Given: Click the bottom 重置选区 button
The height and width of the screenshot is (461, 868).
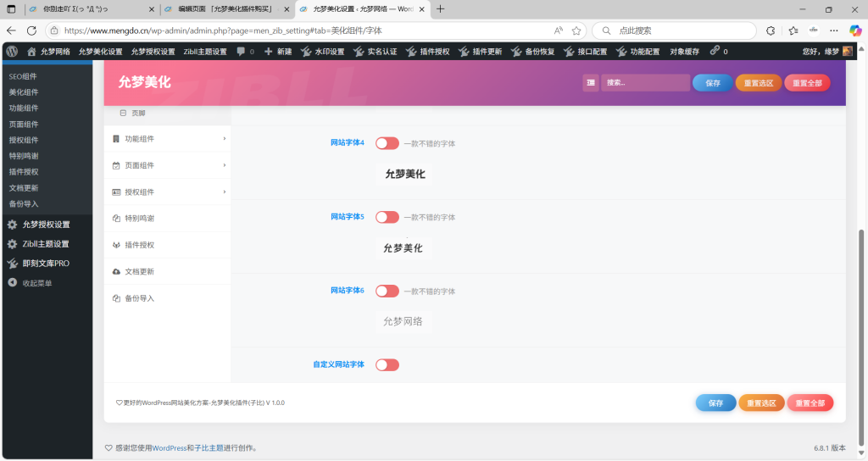Looking at the screenshot, I should click(761, 403).
